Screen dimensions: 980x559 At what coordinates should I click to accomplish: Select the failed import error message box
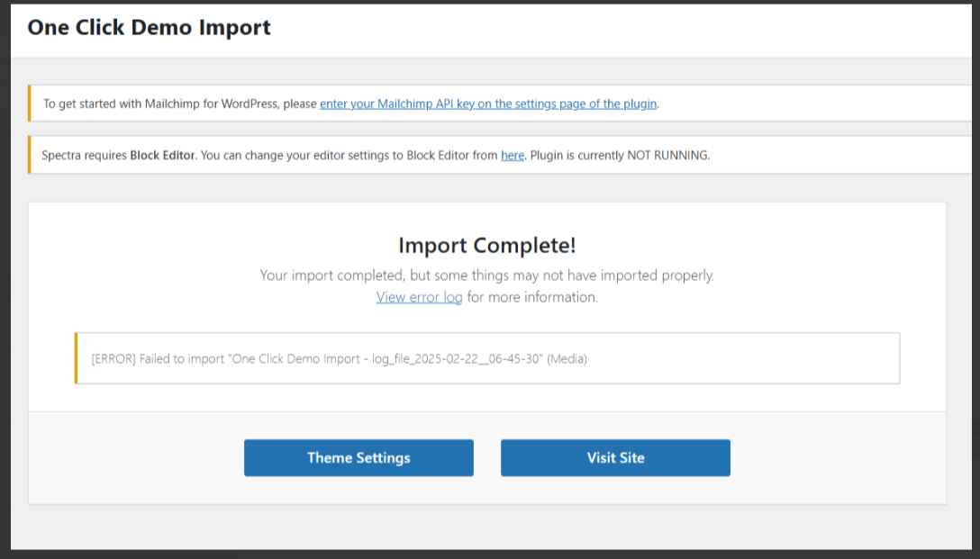click(x=487, y=358)
